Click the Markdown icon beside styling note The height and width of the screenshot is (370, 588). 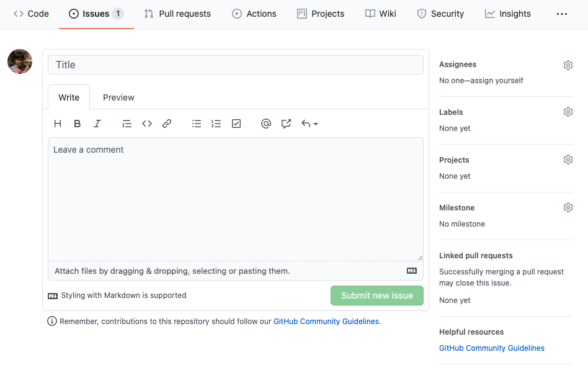pos(53,296)
